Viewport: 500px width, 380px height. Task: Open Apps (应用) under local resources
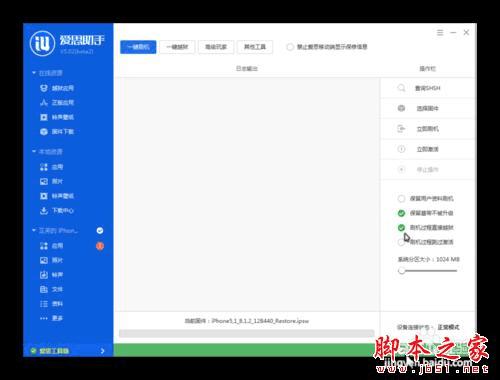(52, 167)
